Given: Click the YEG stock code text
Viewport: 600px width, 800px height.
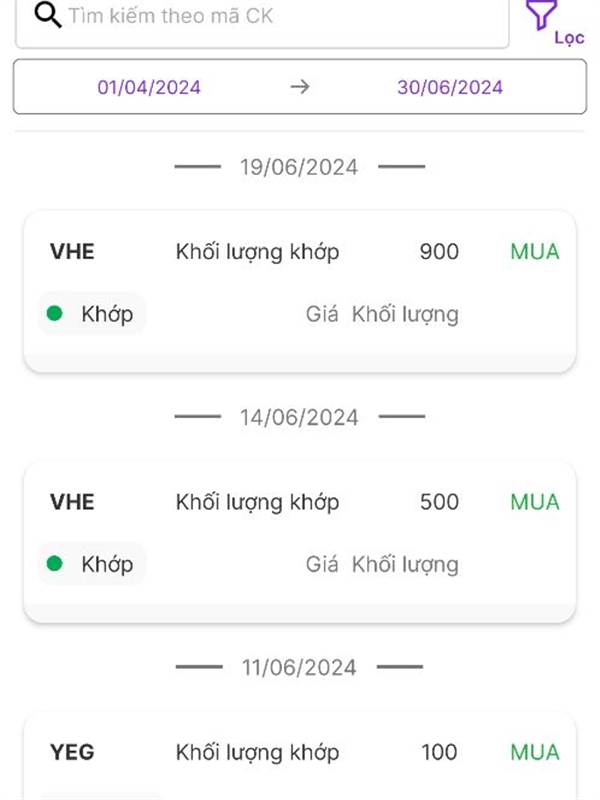Looking at the screenshot, I should click(x=72, y=752).
